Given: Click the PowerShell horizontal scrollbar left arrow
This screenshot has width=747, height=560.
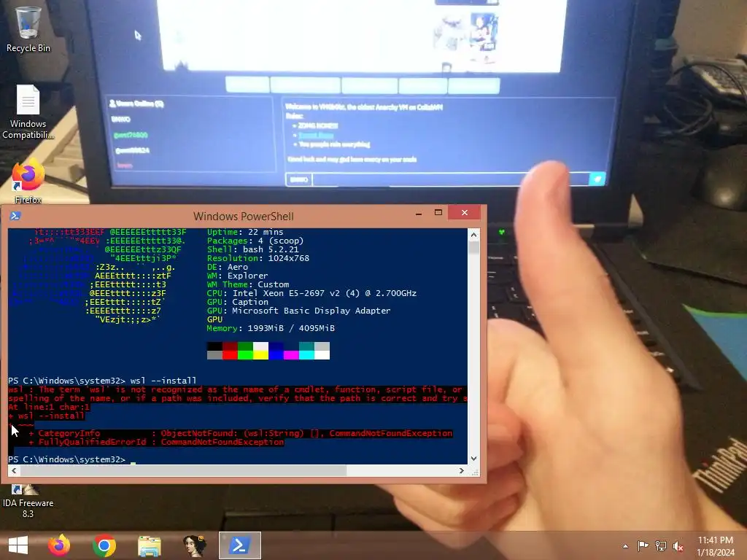Looking at the screenshot, I should coord(14,470).
